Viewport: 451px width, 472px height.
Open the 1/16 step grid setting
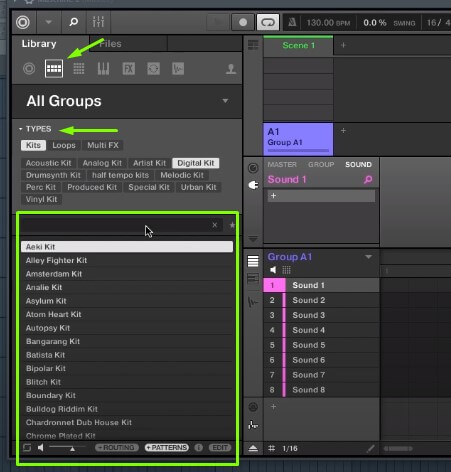(290, 449)
